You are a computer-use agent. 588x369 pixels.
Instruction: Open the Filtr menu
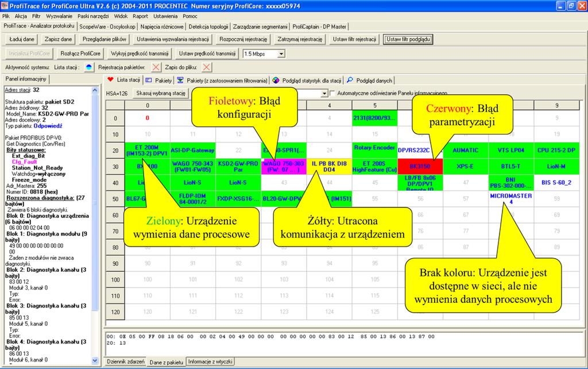(36, 16)
